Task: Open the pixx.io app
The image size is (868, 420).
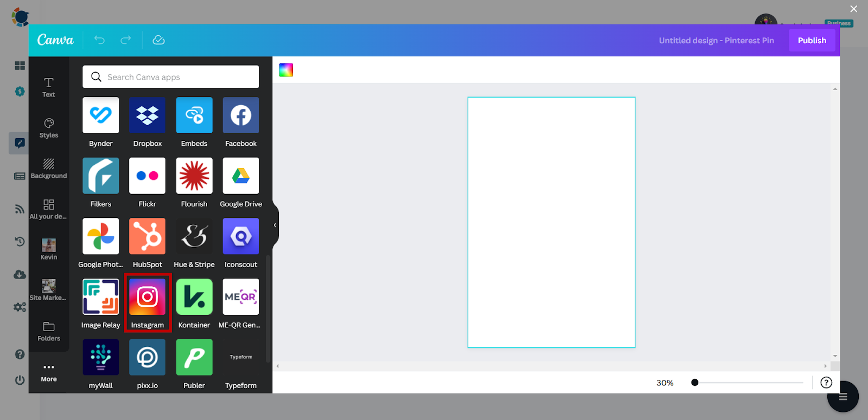Action: click(x=148, y=357)
